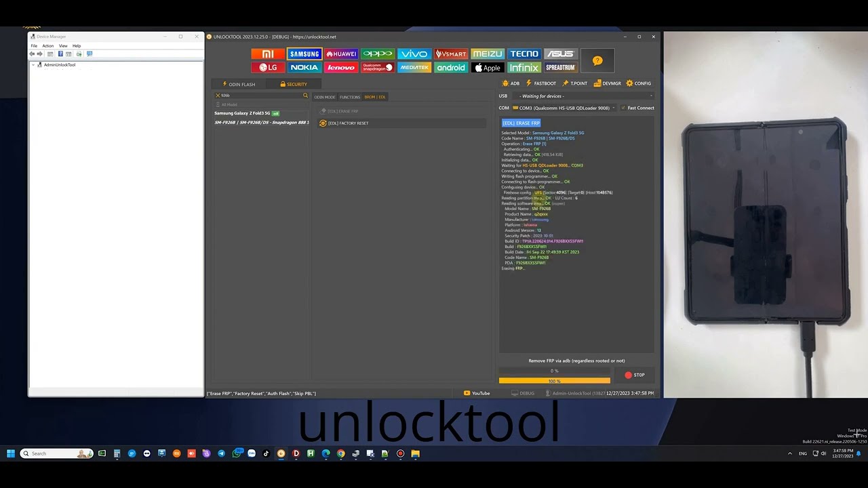The height and width of the screenshot is (488, 868).
Task: Select the BROM | EDL sub-tab
Action: pos(375,97)
